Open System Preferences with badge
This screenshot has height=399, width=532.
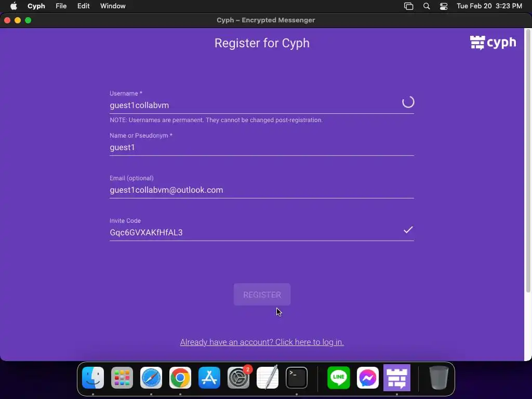pos(238,378)
